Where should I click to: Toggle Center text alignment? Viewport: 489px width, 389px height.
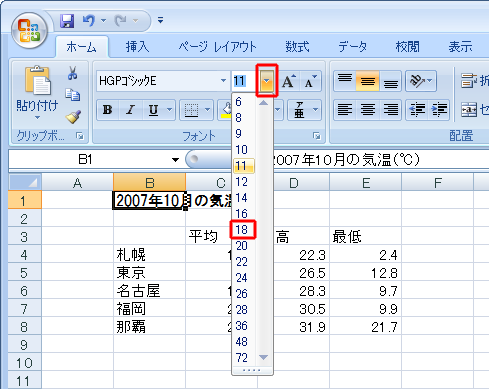tap(368, 110)
